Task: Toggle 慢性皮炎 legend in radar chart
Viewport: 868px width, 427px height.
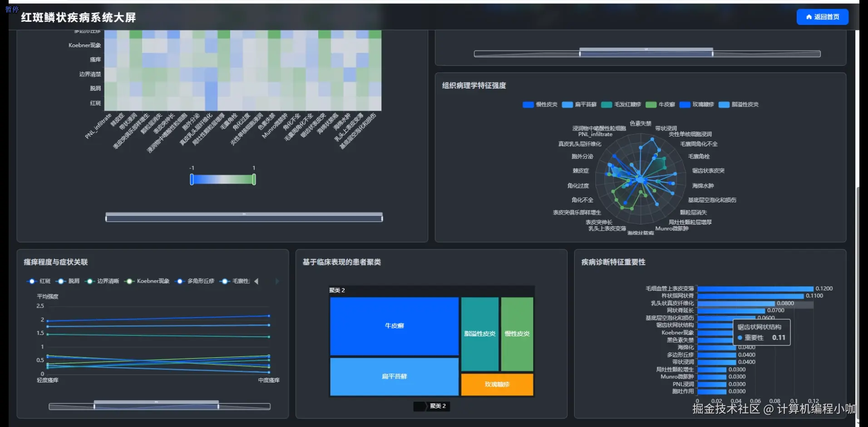Action: (x=540, y=104)
